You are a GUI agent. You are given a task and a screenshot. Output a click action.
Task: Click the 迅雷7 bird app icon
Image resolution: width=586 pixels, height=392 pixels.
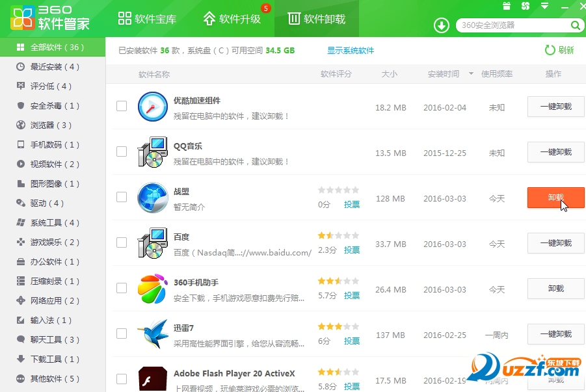(x=152, y=333)
